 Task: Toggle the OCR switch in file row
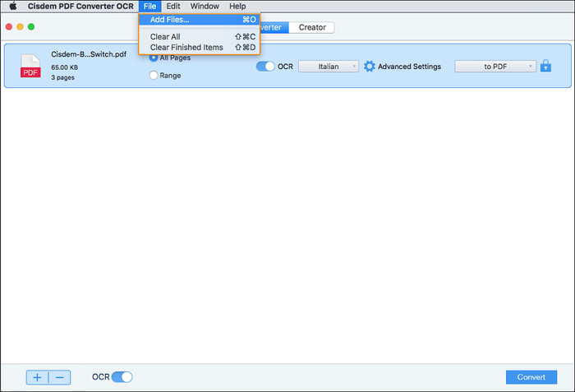[x=266, y=67]
